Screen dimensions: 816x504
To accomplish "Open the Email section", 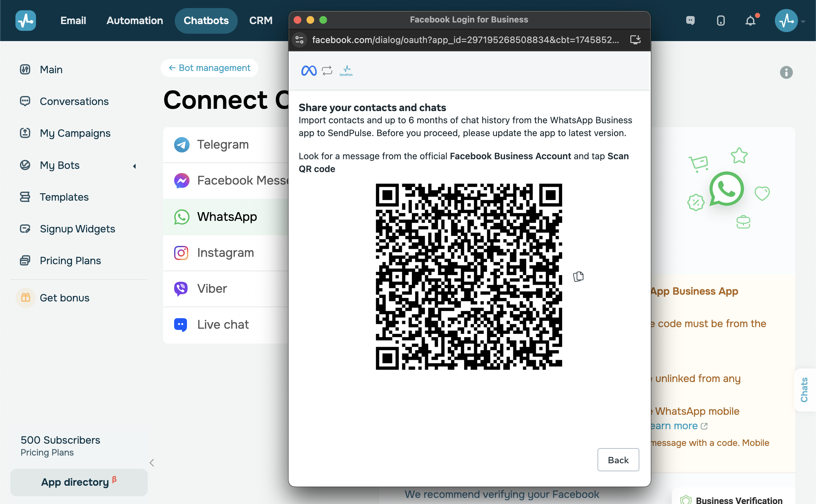I will [x=73, y=20].
